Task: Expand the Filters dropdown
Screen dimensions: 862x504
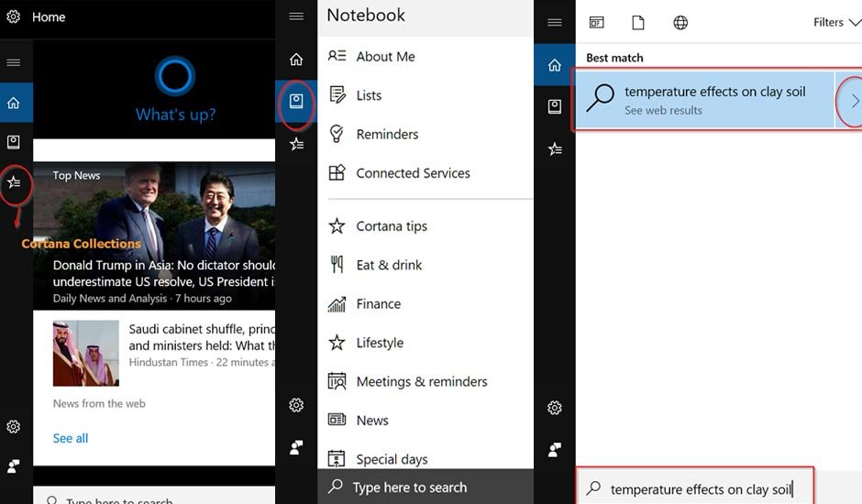Action: [836, 23]
